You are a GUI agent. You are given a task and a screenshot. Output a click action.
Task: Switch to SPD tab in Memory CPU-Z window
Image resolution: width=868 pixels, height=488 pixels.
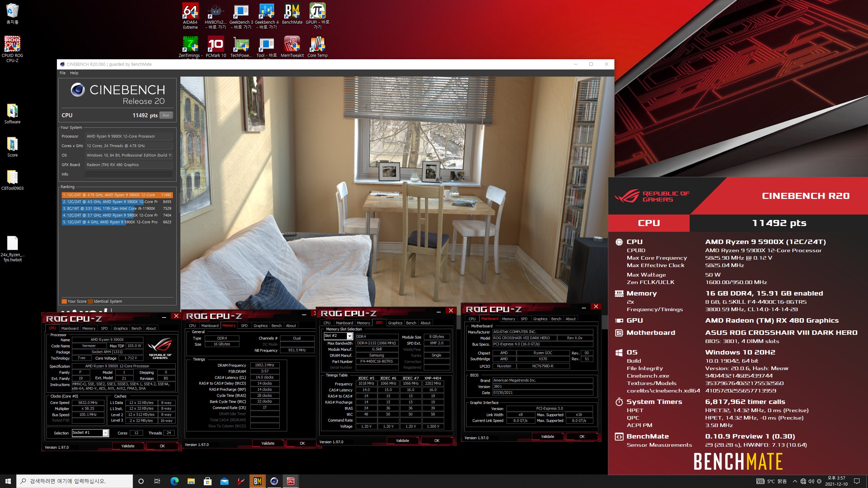244,326
